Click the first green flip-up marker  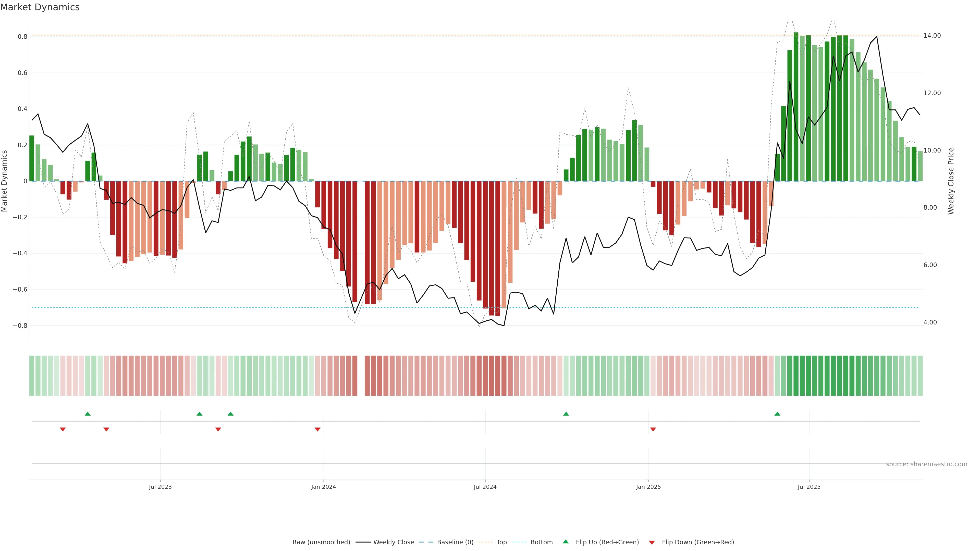coord(88,414)
